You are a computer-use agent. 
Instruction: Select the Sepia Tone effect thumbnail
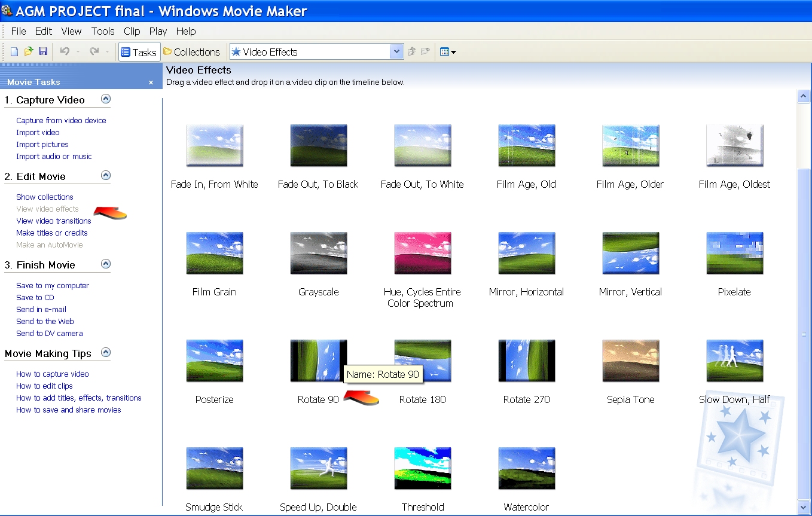point(631,361)
